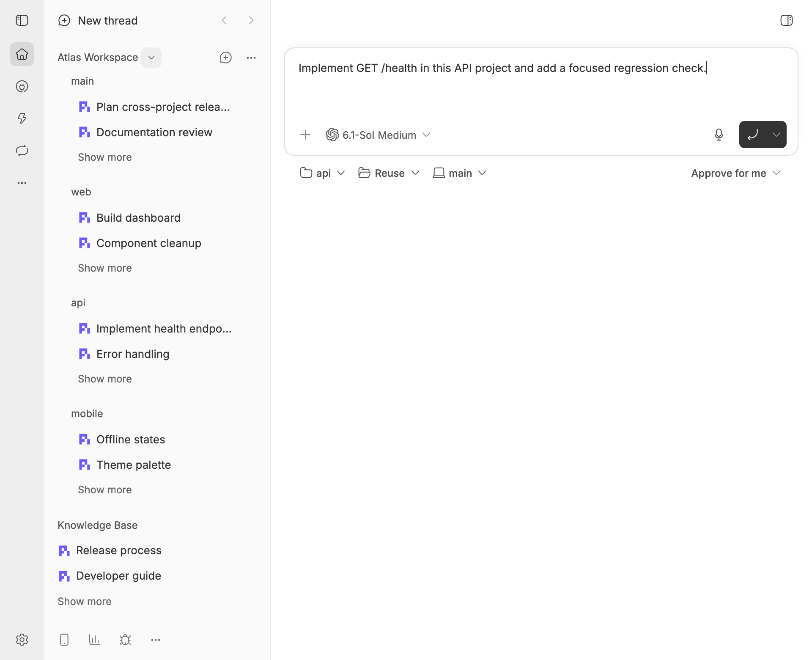Open the main branch dropdown
This screenshot has height=660, width=812.
pyautogui.click(x=460, y=173)
